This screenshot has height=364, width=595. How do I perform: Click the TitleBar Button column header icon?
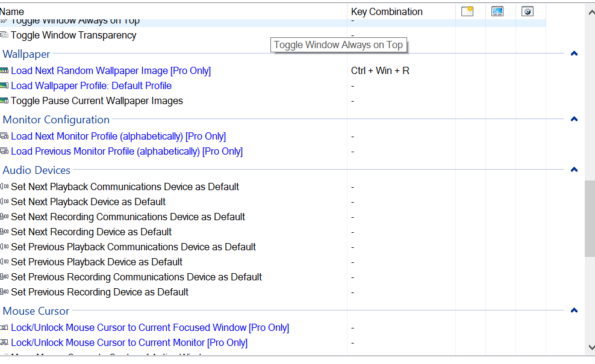point(467,11)
